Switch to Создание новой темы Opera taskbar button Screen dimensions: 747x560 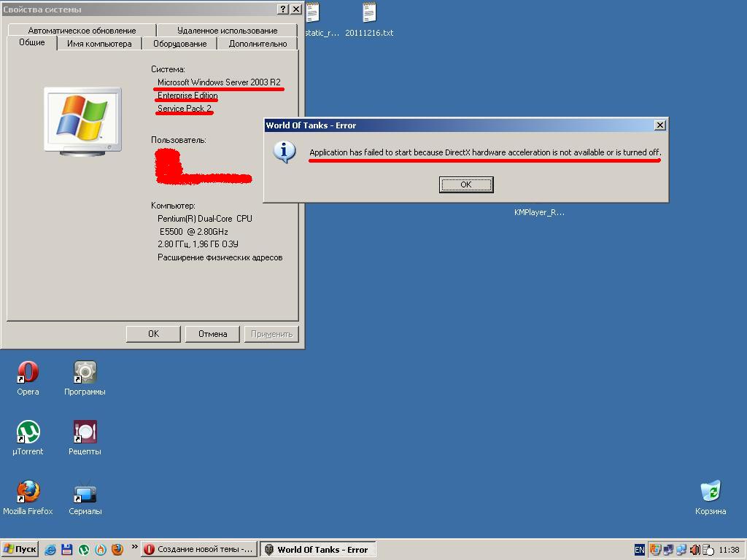click(x=199, y=550)
